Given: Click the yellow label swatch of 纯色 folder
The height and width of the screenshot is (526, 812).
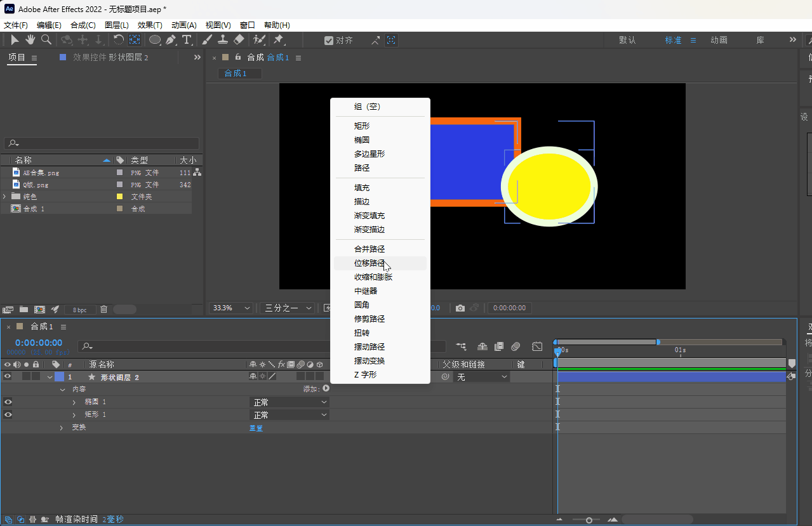Looking at the screenshot, I should [119, 197].
